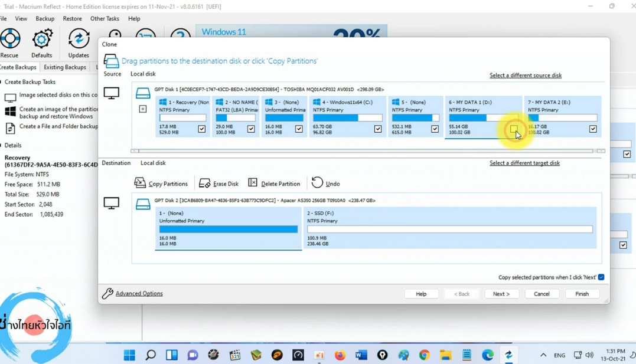Uncheck the Windows11x64 (C:) partition checkbox
The width and height of the screenshot is (636, 364).
[x=378, y=129]
